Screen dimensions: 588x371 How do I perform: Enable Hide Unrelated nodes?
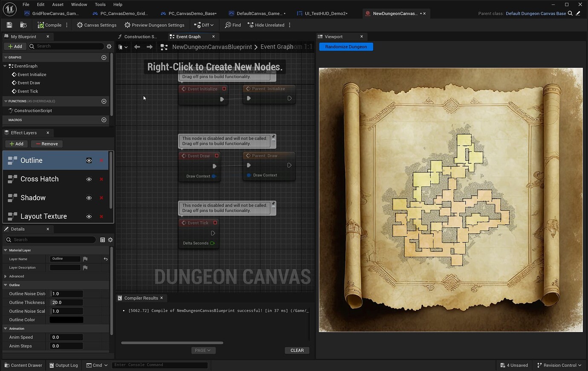[x=266, y=25]
